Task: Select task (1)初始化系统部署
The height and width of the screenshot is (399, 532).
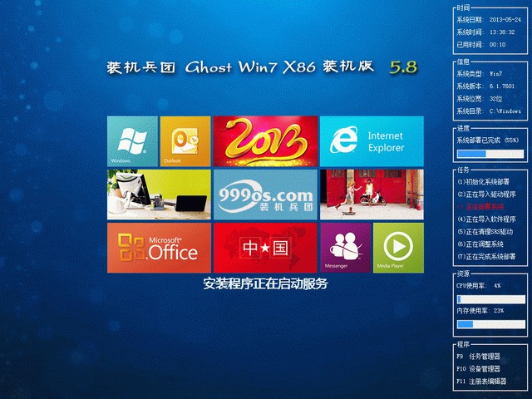Action: (484, 182)
